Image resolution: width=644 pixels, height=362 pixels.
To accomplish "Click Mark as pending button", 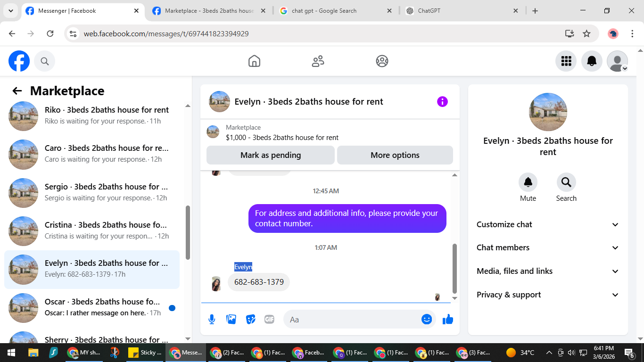I will [271, 155].
